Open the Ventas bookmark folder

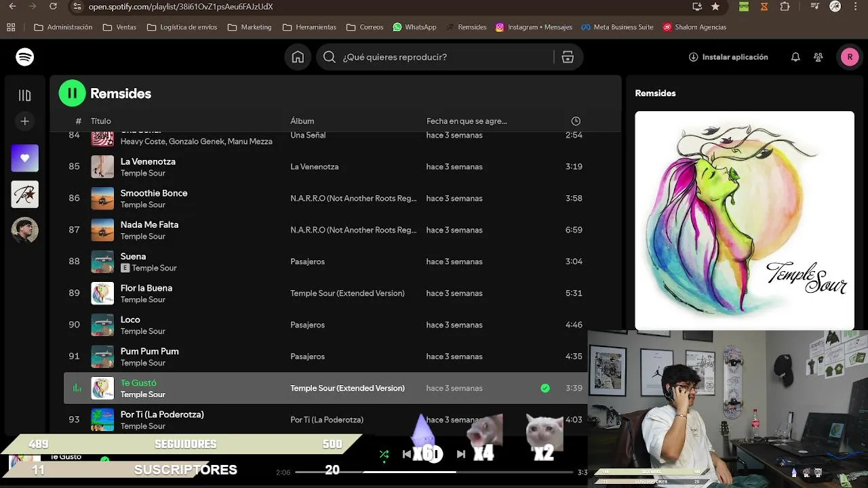(x=119, y=27)
